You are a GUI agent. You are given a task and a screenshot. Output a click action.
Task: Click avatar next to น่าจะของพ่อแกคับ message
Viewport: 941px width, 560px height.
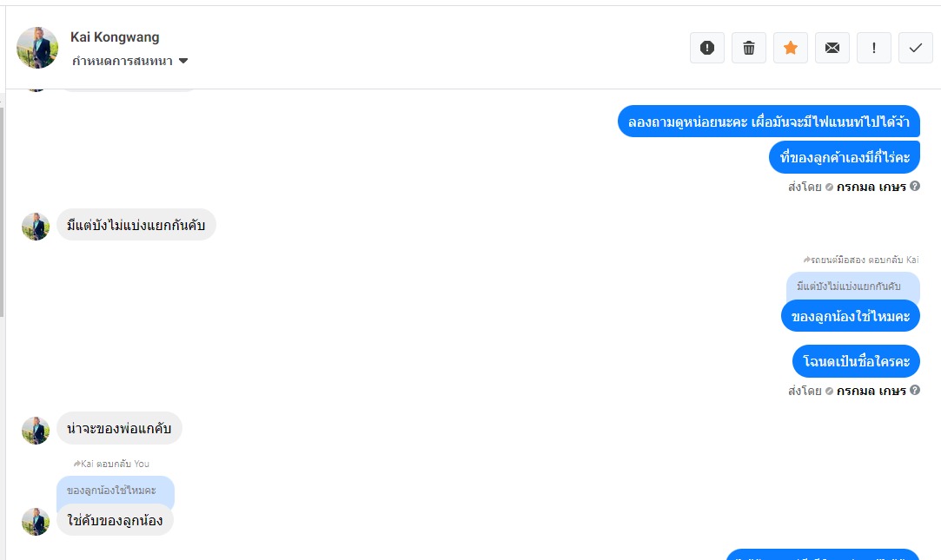(36, 431)
